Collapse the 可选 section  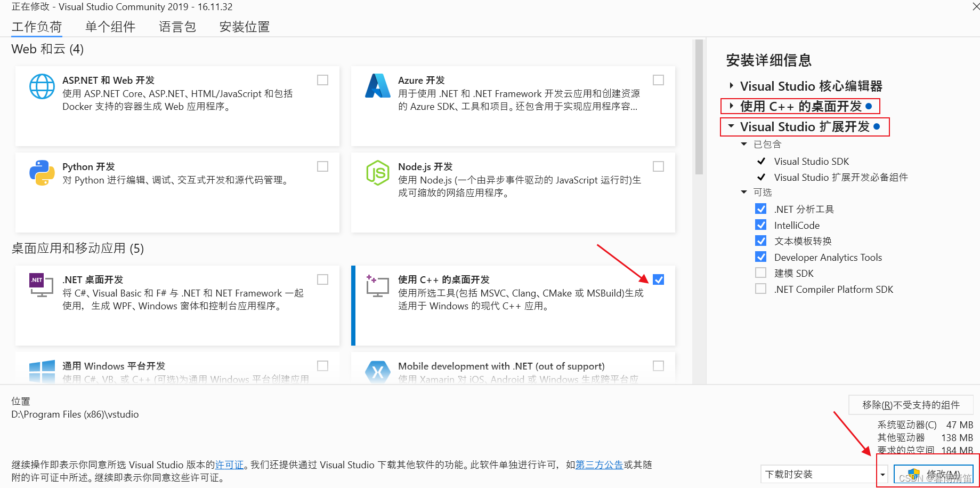click(744, 192)
